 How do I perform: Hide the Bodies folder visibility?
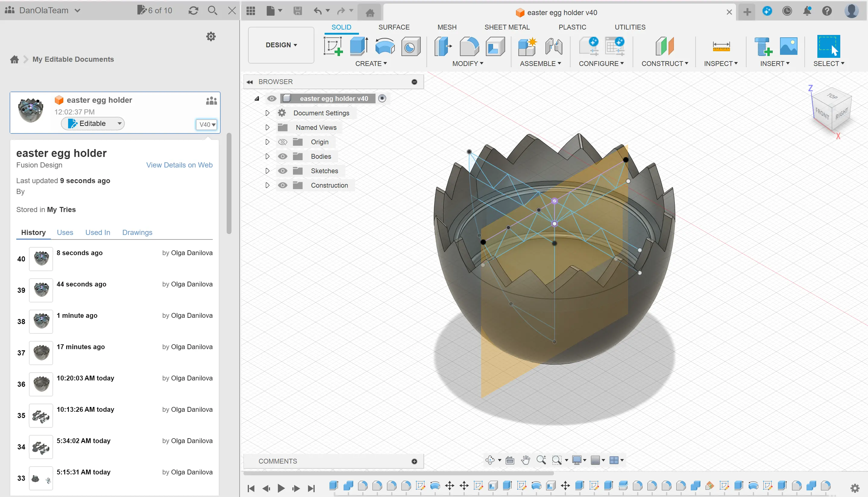[282, 156]
